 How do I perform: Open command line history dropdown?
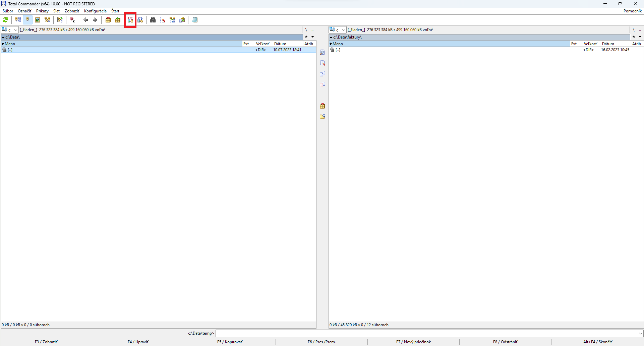pyautogui.click(x=640, y=333)
